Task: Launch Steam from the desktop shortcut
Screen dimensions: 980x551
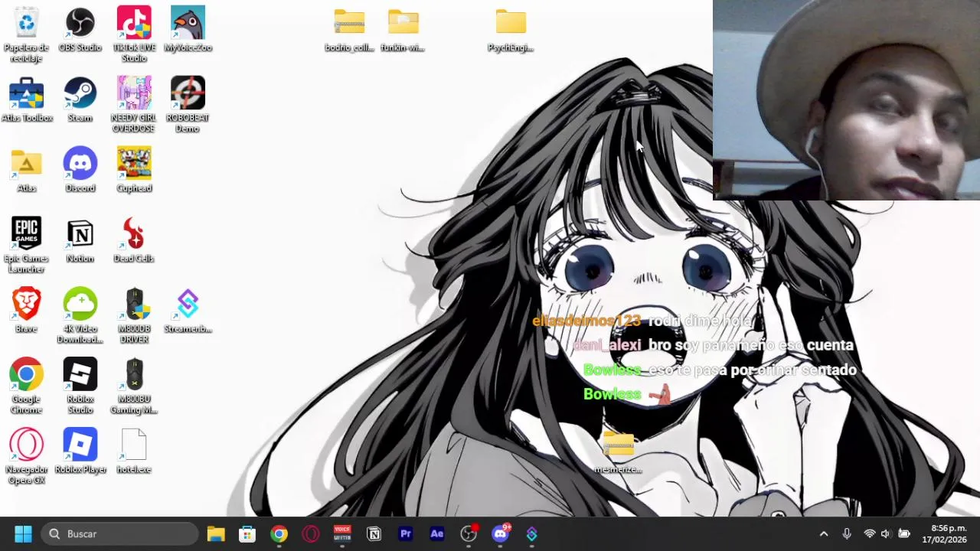Action: click(80, 99)
